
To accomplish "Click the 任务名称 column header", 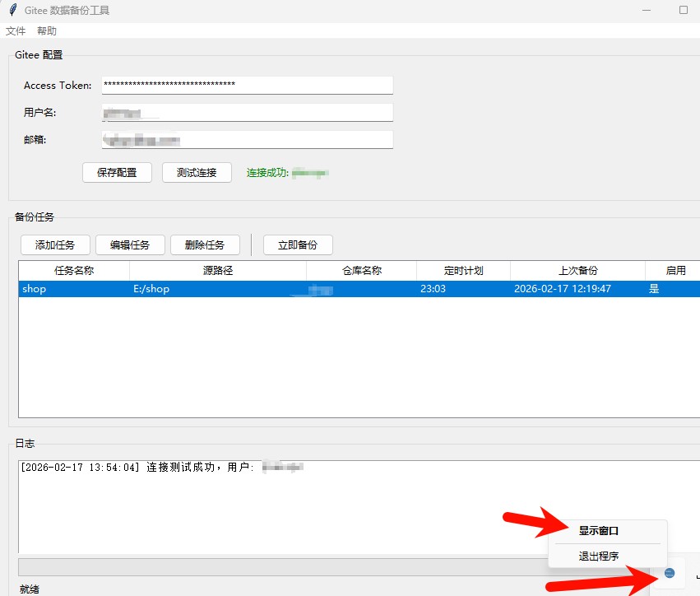I will point(74,271).
